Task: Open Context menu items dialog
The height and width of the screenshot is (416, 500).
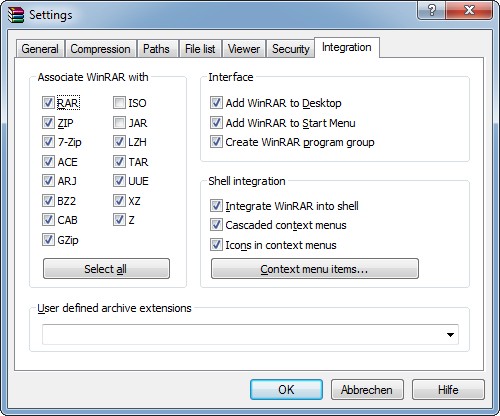Action: point(315,269)
